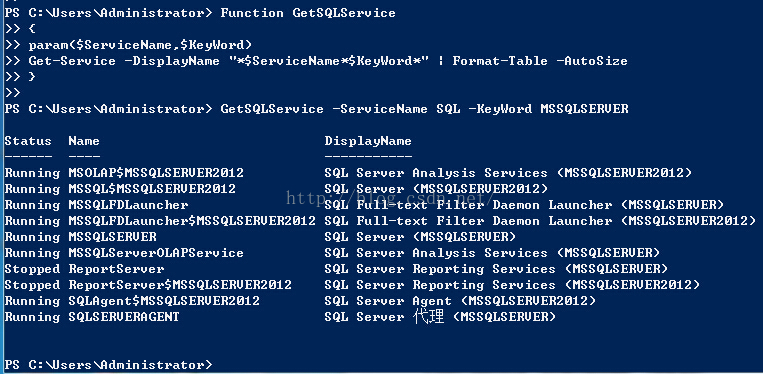Click SQL Server Reporting Services (MSSQLSERVER2012) text
The width and height of the screenshot is (763, 374).
pyautogui.click(x=512, y=285)
